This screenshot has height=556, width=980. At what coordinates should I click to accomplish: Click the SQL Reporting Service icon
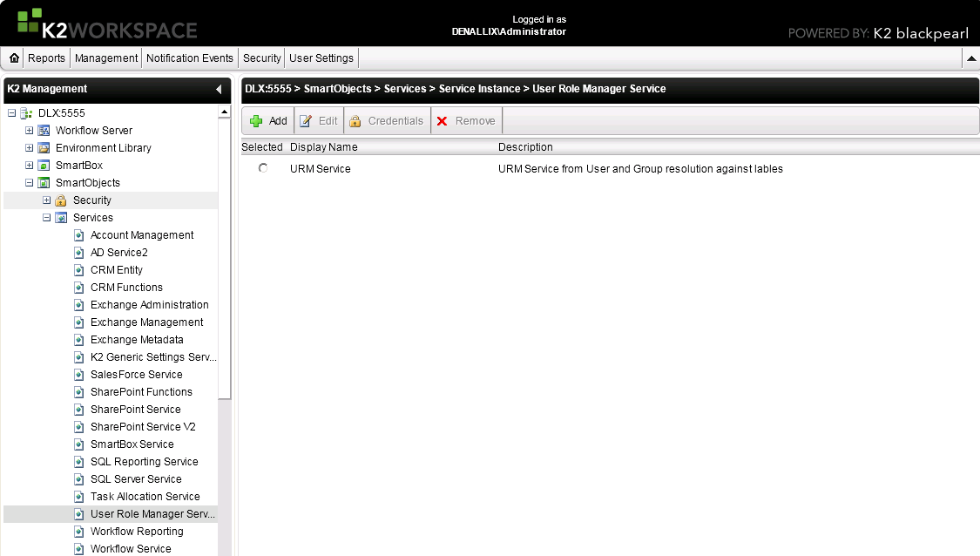78,462
